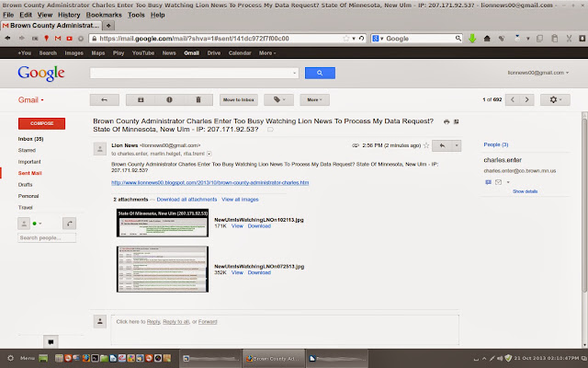Bookmark this page with the star icon
The height and width of the screenshot is (368, 588).
click(345, 39)
